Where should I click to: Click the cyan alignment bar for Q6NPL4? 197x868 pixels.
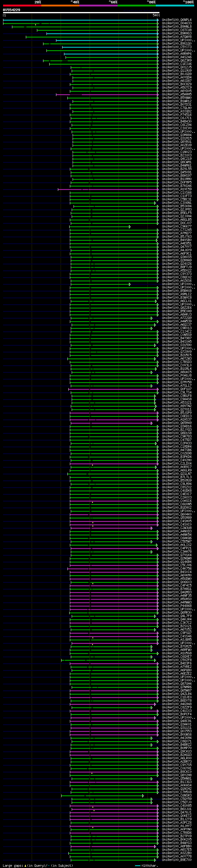80,20
